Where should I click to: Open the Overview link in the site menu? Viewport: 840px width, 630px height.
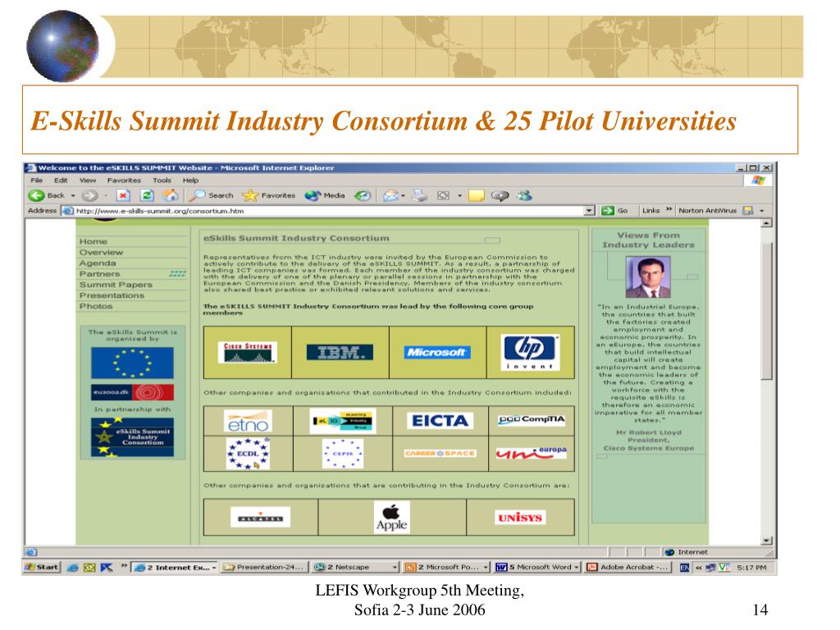click(x=101, y=253)
